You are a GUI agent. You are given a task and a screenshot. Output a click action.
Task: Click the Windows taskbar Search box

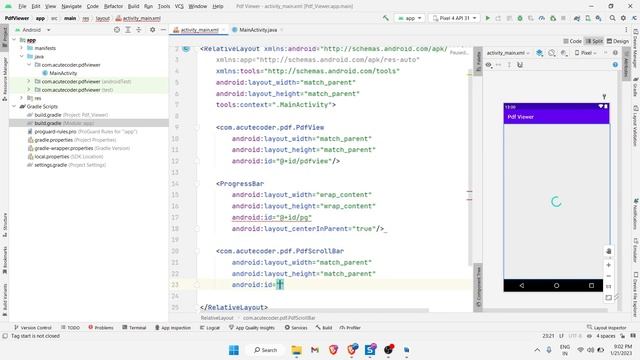(x=265, y=350)
